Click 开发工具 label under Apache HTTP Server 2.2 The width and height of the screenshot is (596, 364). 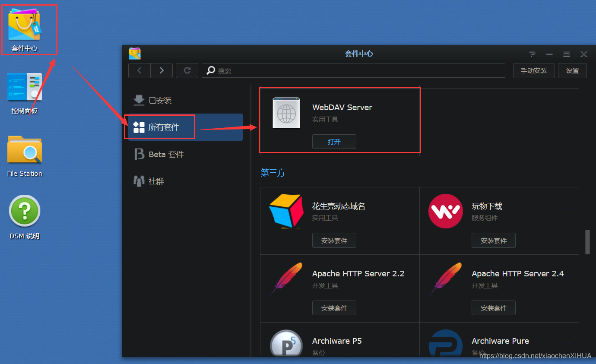pos(325,285)
